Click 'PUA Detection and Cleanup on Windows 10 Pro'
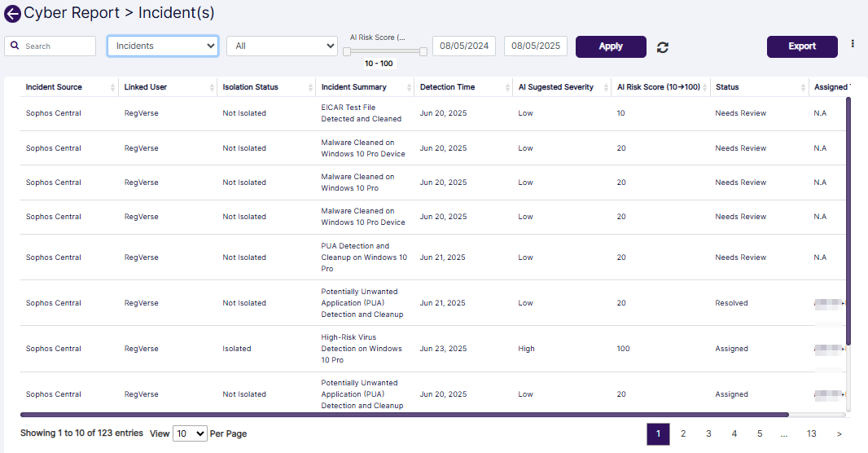The height and width of the screenshot is (453, 868). click(x=364, y=257)
